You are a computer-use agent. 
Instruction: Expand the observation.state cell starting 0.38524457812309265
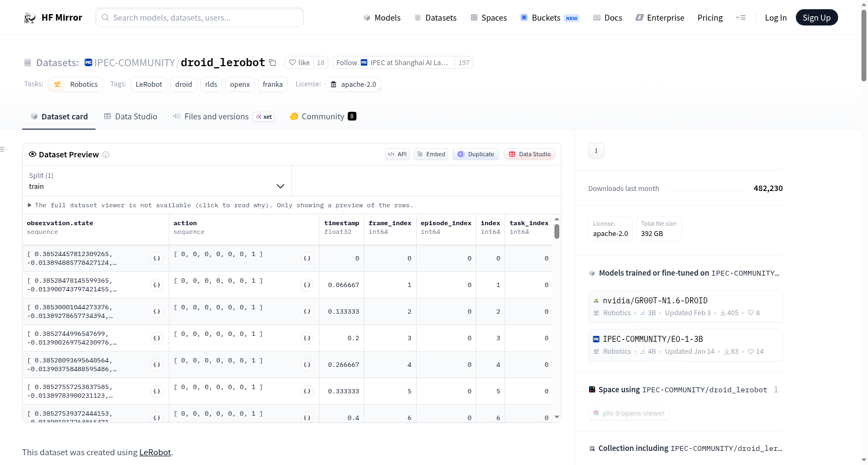[x=157, y=258]
